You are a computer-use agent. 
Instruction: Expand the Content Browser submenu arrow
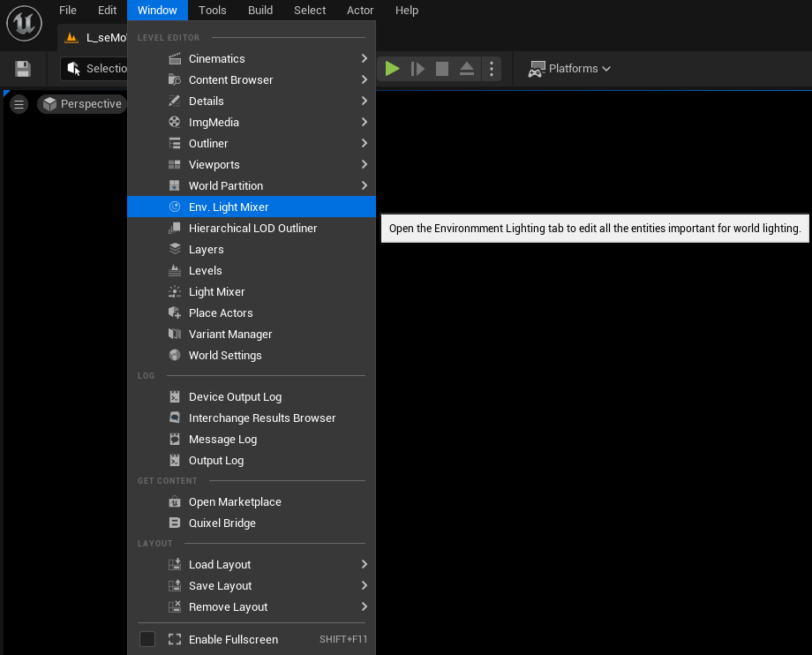click(x=364, y=79)
